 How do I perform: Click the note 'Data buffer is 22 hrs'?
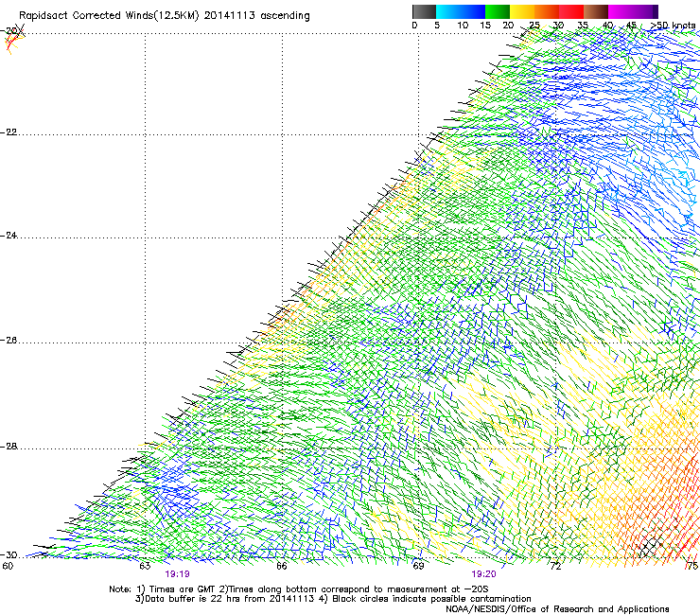coord(191,599)
